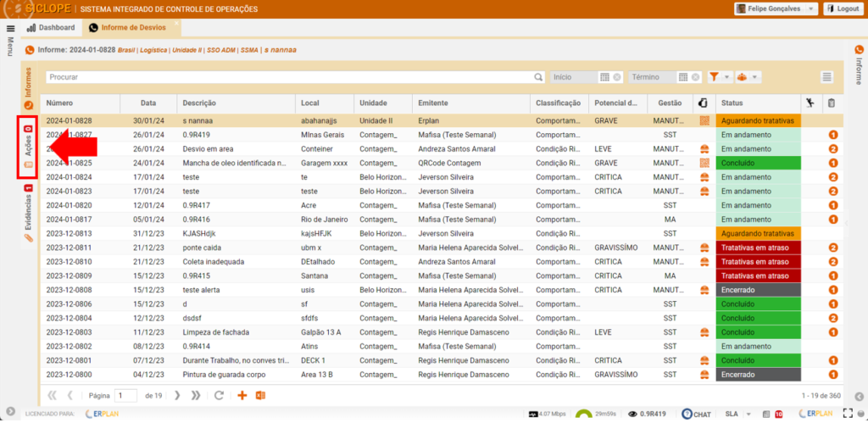Refresh the table list
Screen dimensions: 868x423
point(219,395)
